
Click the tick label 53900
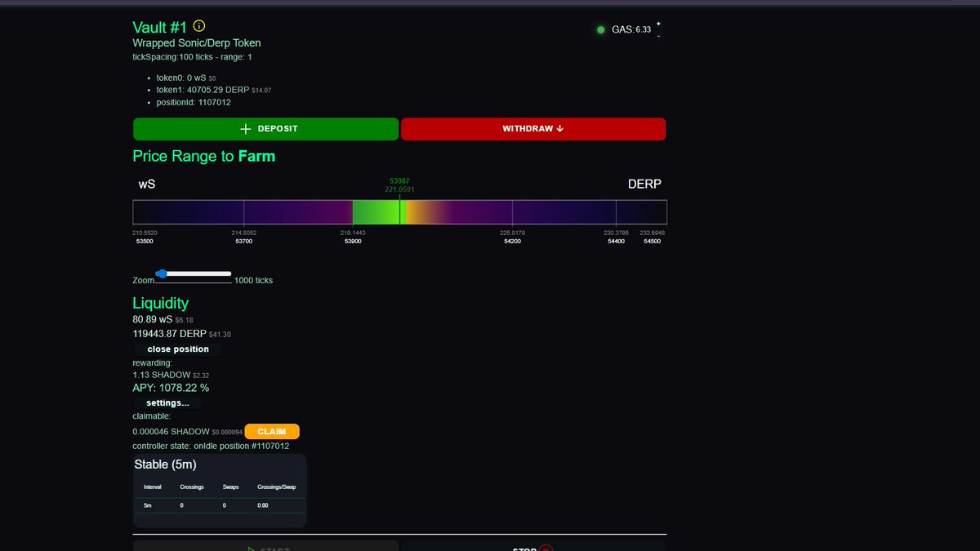pos(354,242)
